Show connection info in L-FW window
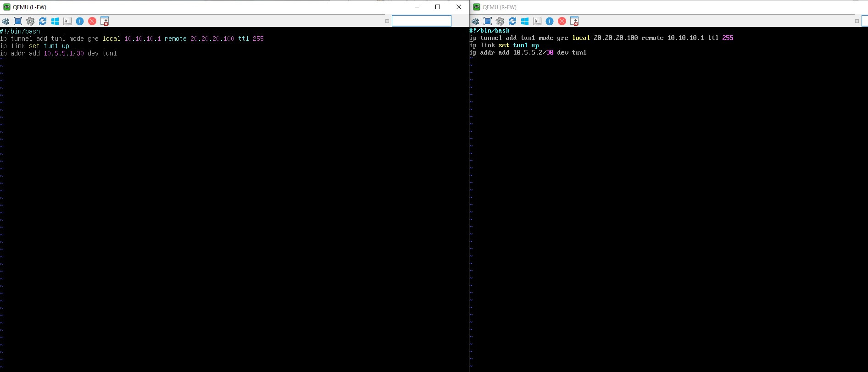 point(80,21)
